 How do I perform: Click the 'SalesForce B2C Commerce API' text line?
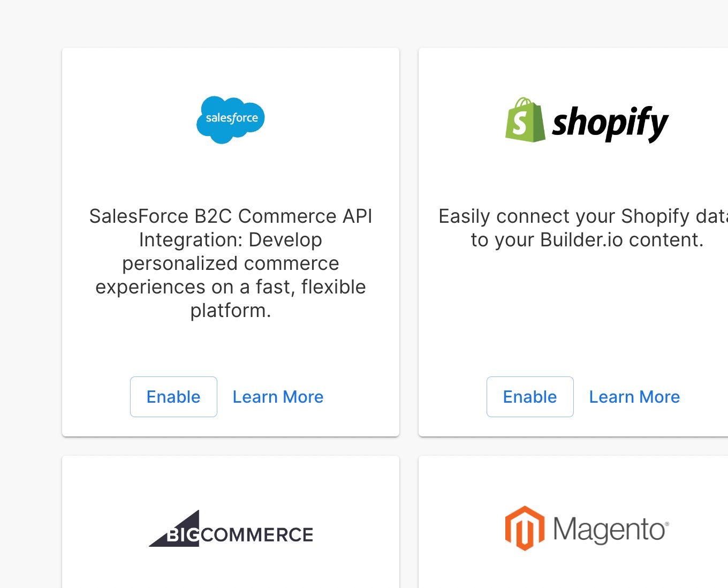[x=231, y=216]
